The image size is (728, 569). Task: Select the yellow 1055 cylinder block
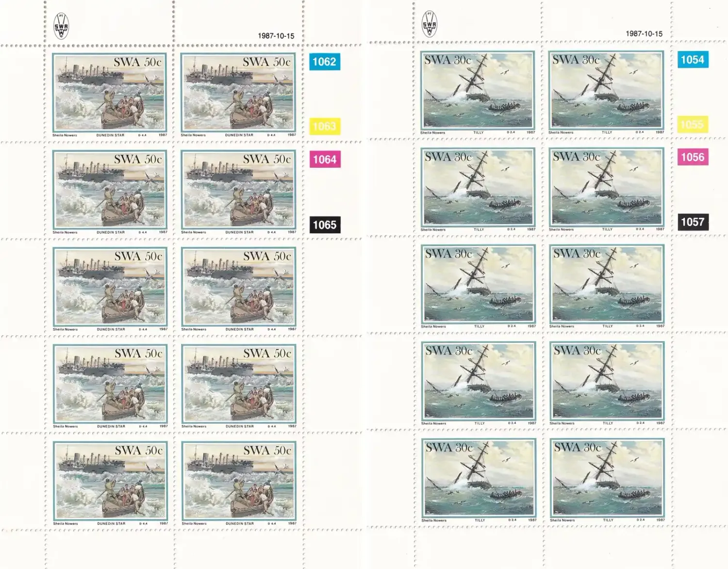(x=693, y=124)
